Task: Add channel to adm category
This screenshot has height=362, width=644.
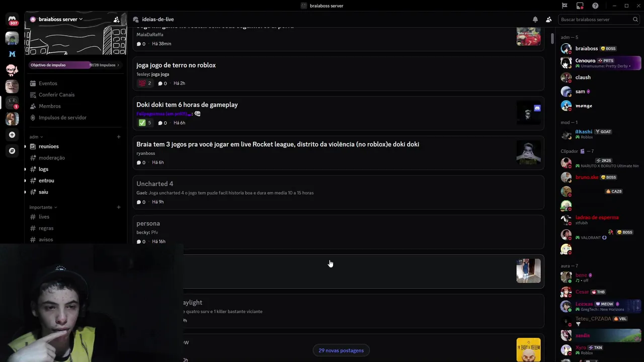Action: pos(119,137)
